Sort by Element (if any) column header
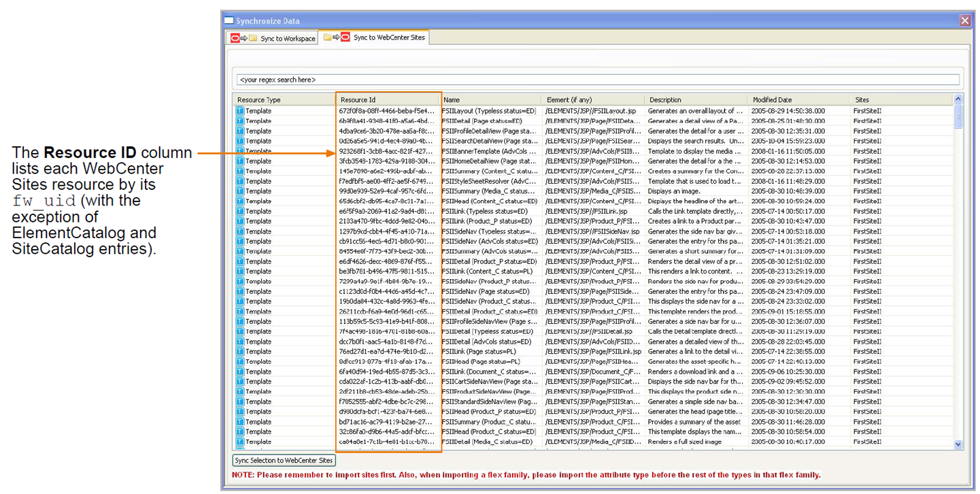Screen dimensions: 980x494 [594, 100]
